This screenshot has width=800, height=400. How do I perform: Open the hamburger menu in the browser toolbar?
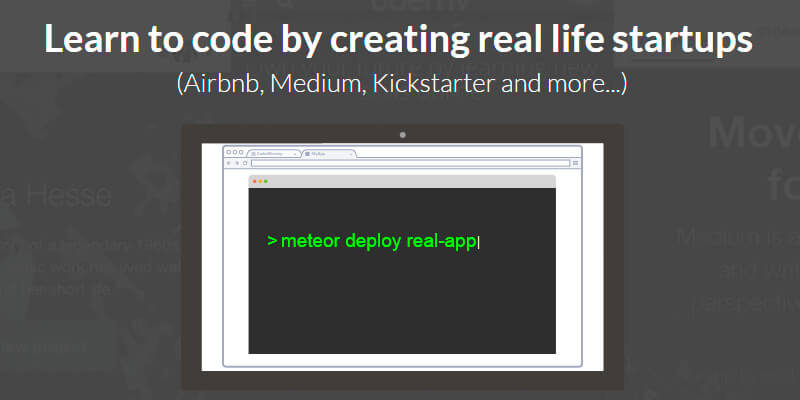[x=575, y=162]
